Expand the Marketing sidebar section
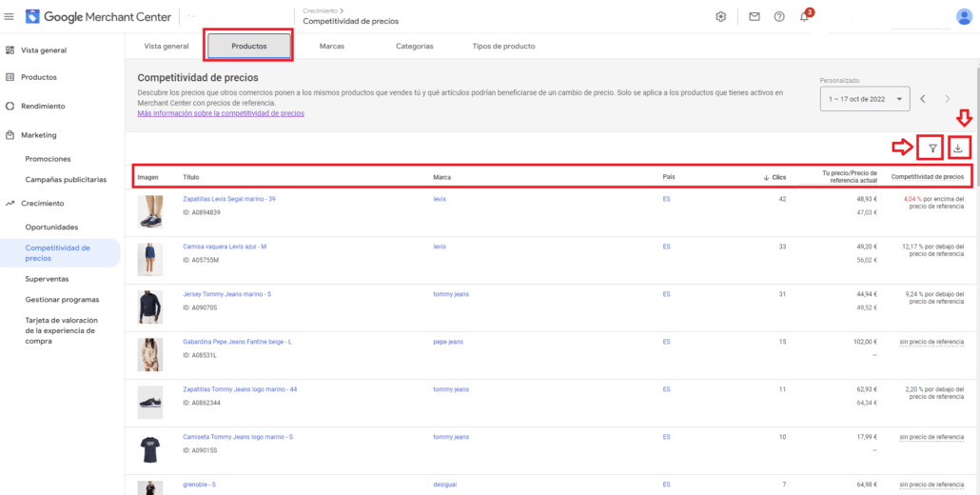The height and width of the screenshot is (495, 980). (39, 135)
